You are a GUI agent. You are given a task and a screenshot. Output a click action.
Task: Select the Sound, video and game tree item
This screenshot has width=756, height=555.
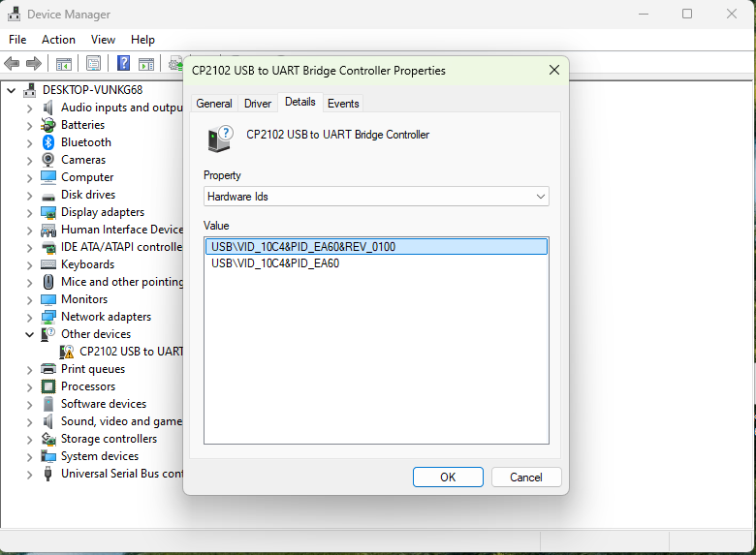(121, 421)
